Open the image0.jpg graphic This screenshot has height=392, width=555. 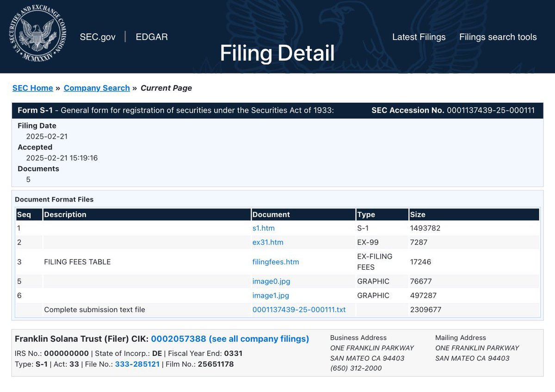[x=271, y=281]
